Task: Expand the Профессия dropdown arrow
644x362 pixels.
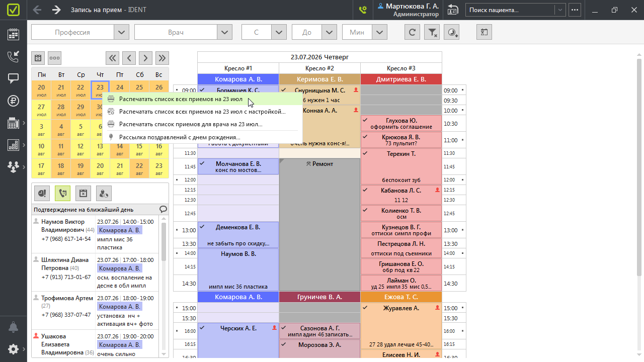Action: (x=121, y=32)
